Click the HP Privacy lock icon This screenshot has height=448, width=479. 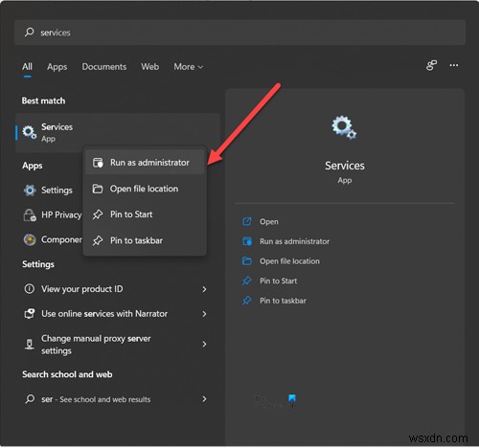(30, 215)
